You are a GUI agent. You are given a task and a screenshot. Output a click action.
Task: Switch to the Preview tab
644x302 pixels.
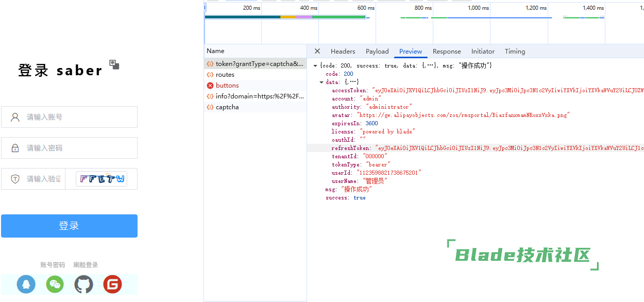(411, 51)
